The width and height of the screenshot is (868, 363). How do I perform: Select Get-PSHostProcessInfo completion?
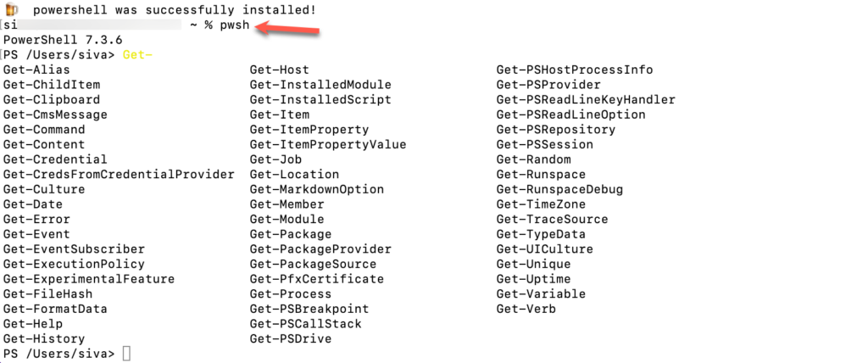575,70
